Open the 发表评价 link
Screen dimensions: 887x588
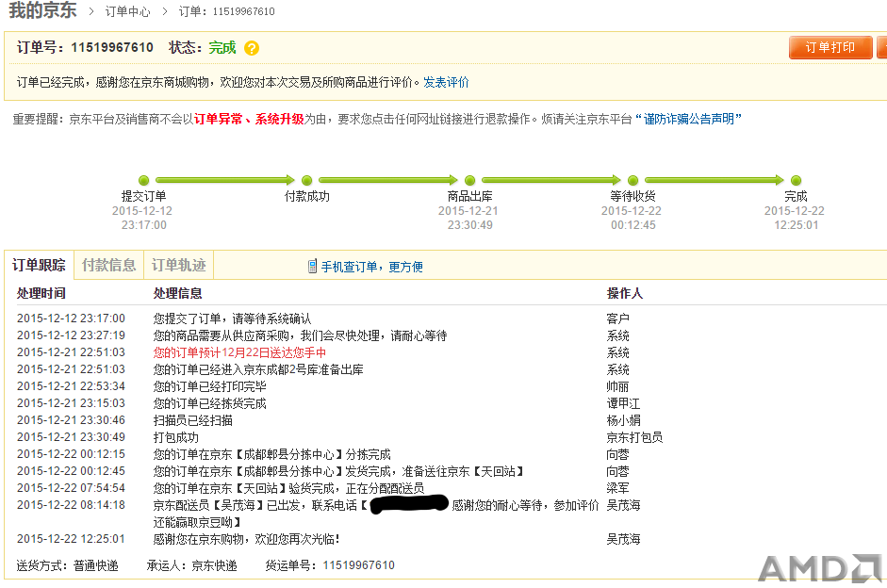(446, 83)
